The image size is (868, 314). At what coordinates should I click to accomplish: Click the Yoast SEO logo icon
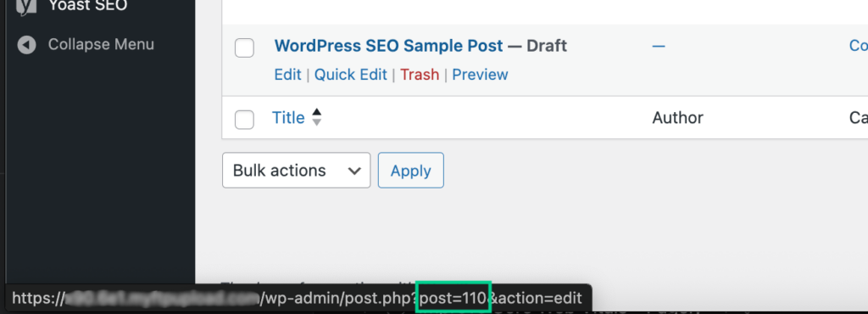(x=26, y=6)
